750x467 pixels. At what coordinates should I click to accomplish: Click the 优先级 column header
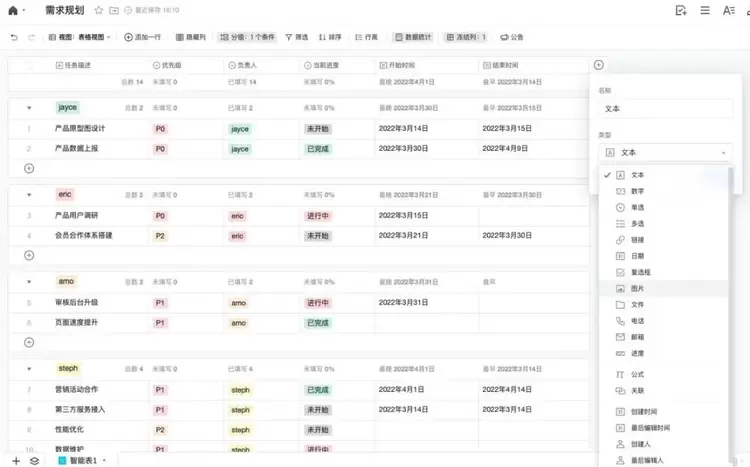click(x=167, y=65)
